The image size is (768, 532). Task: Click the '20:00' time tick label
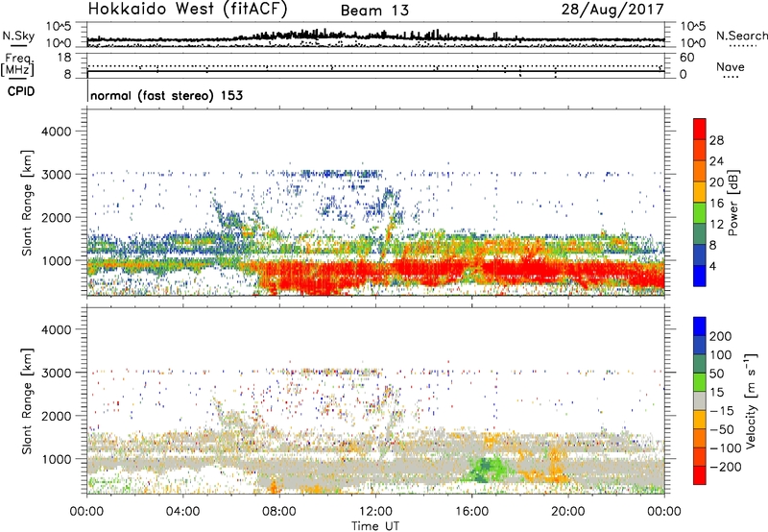click(x=567, y=511)
